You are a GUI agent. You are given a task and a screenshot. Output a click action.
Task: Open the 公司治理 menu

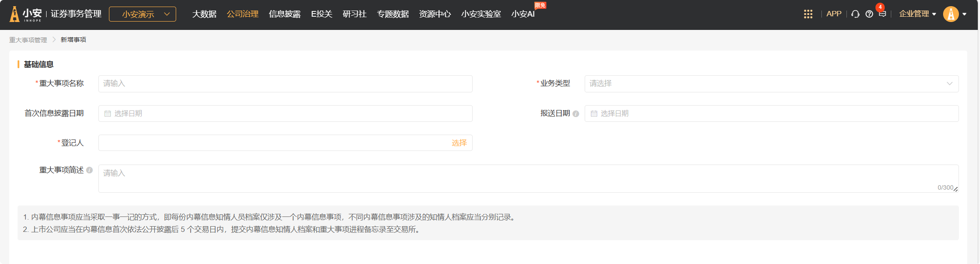[x=242, y=14]
